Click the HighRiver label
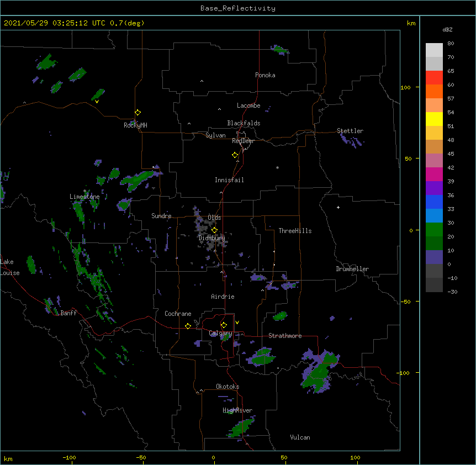Viewport: 476px width, 465px height. [237, 410]
